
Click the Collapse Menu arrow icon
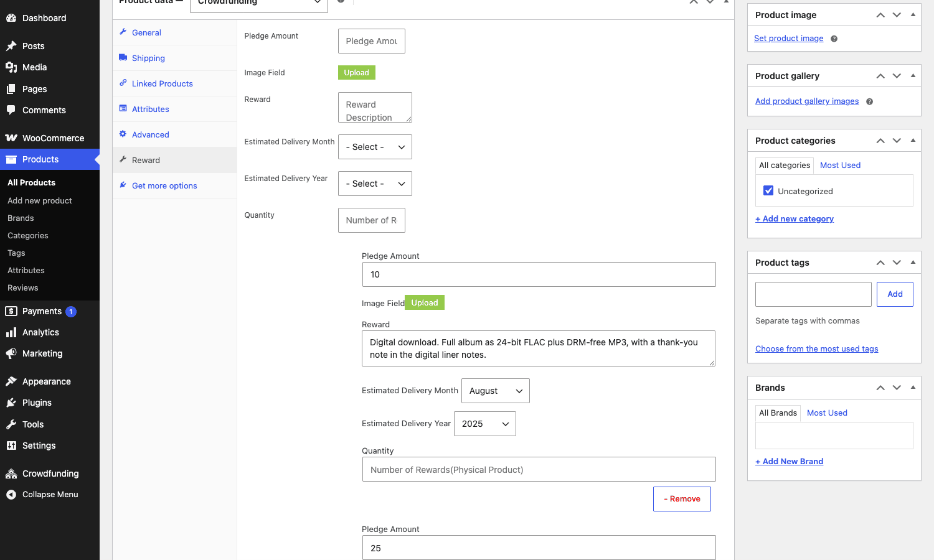pos(11,495)
